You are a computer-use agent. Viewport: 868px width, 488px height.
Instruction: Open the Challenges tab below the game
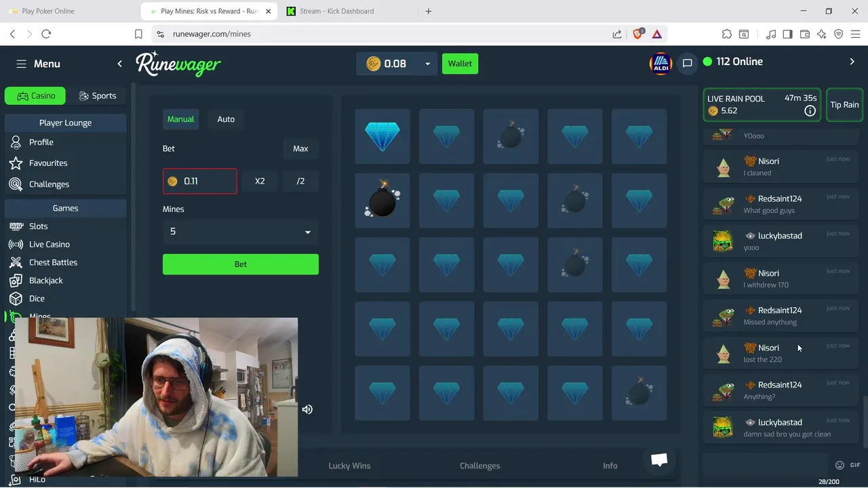coord(479,466)
